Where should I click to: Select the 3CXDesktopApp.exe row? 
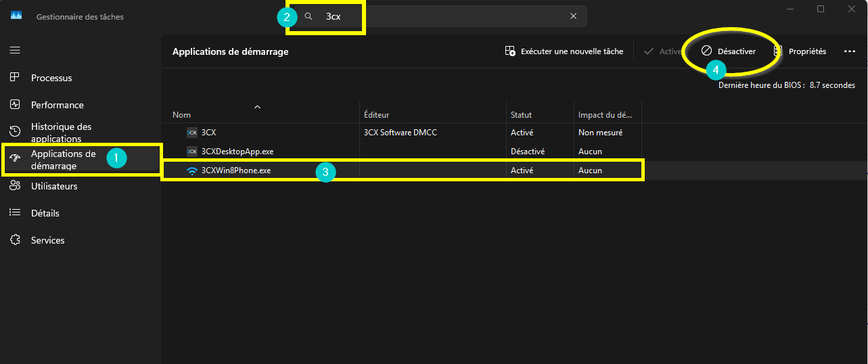click(x=404, y=152)
